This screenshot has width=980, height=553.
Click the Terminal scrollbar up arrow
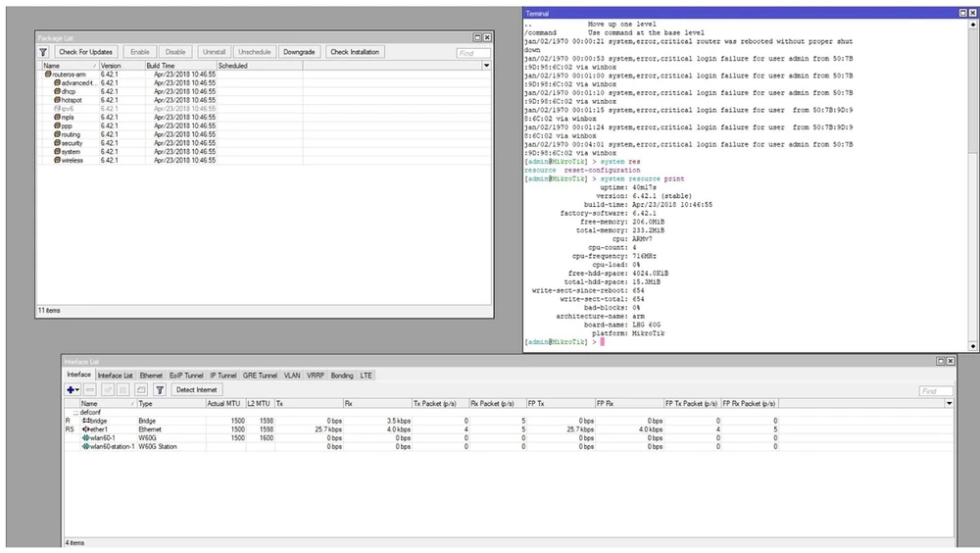(x=973, y=25)
